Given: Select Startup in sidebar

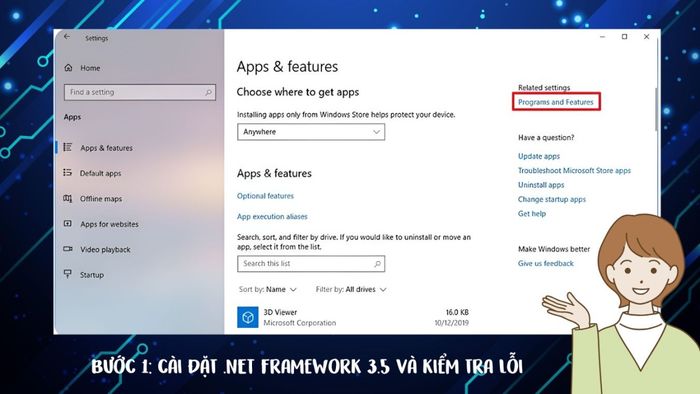Looking at the screenshot, I should 92,275.
